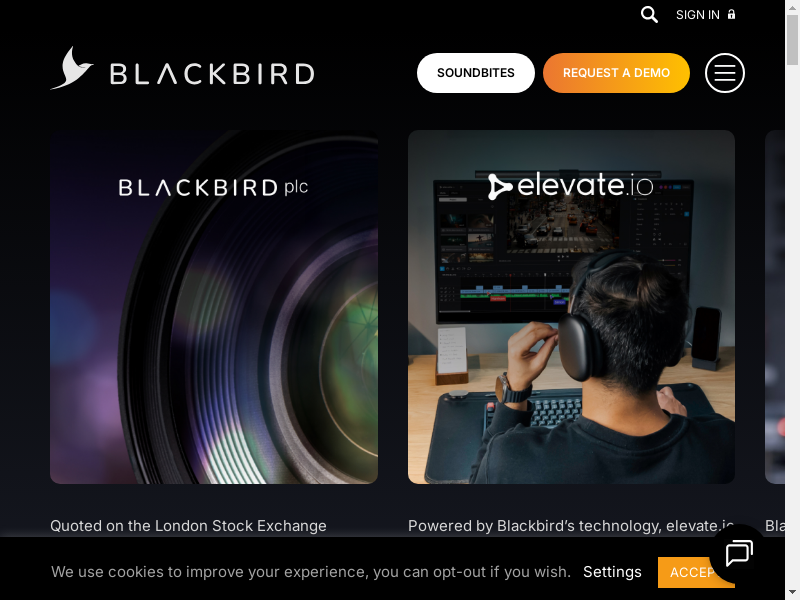Open cookie Settings
800x600 pixels.
[612, 572]
